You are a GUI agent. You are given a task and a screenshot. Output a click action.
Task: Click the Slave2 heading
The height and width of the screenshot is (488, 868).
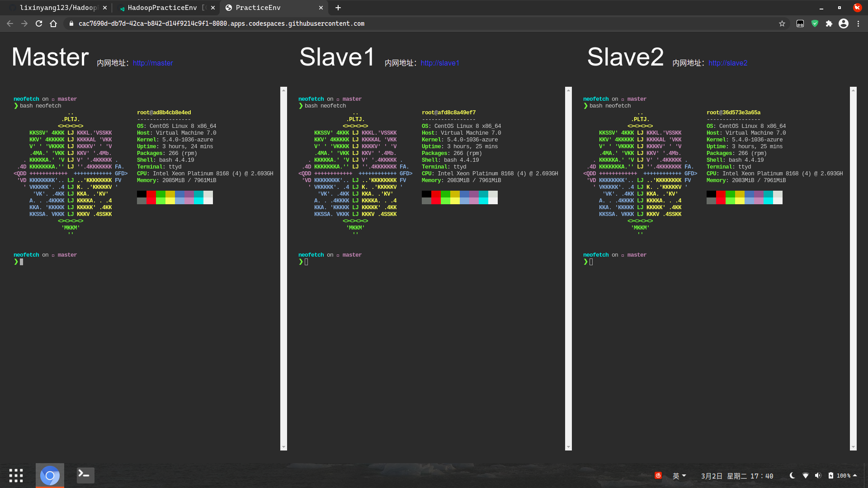pyautogui.click(x=626, y=57)
